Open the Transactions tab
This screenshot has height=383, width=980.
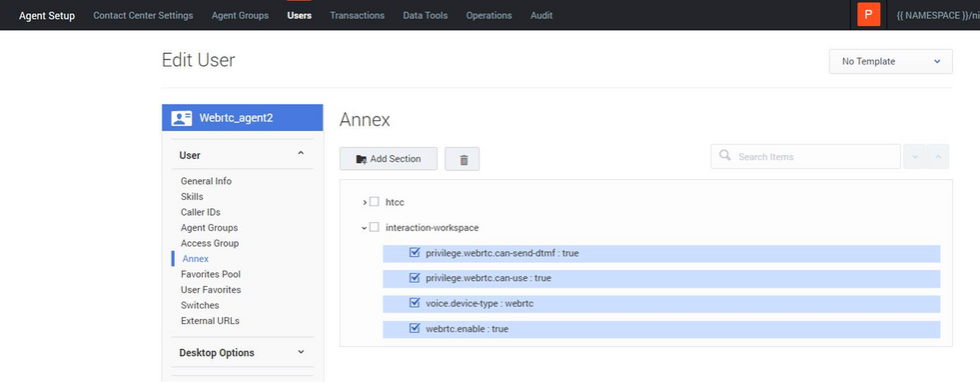click(357, 15)
